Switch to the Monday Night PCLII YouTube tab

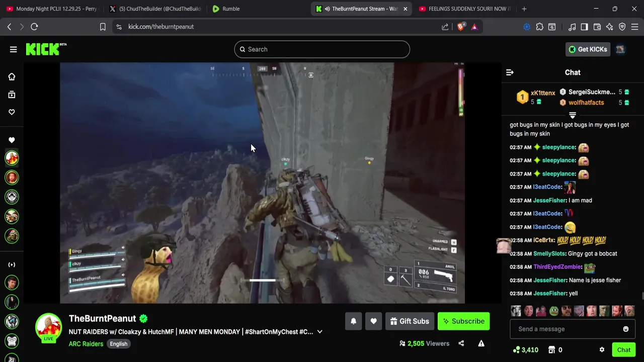pyautogui.click(x=51, y=9)
